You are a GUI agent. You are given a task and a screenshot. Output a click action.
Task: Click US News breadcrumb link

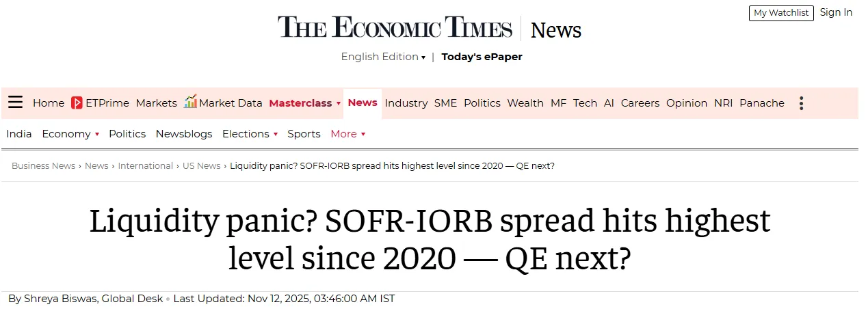tap(201, 166)
